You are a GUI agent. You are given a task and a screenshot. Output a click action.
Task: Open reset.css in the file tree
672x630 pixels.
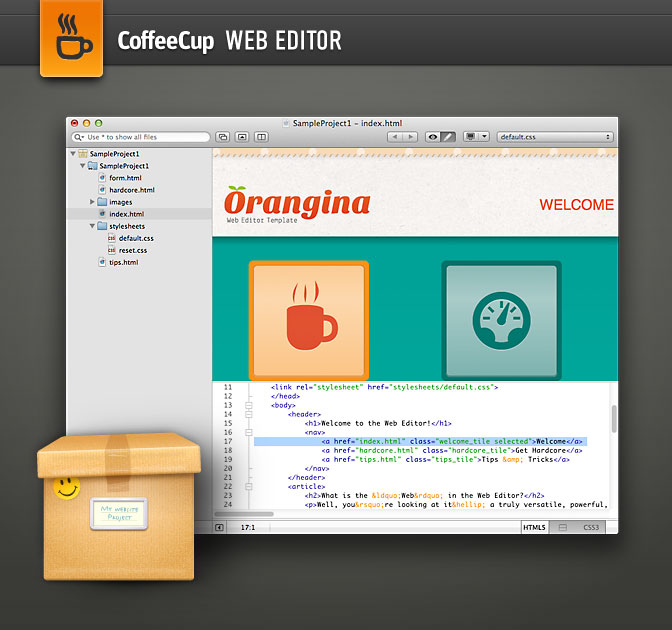[x=133, y=250]
